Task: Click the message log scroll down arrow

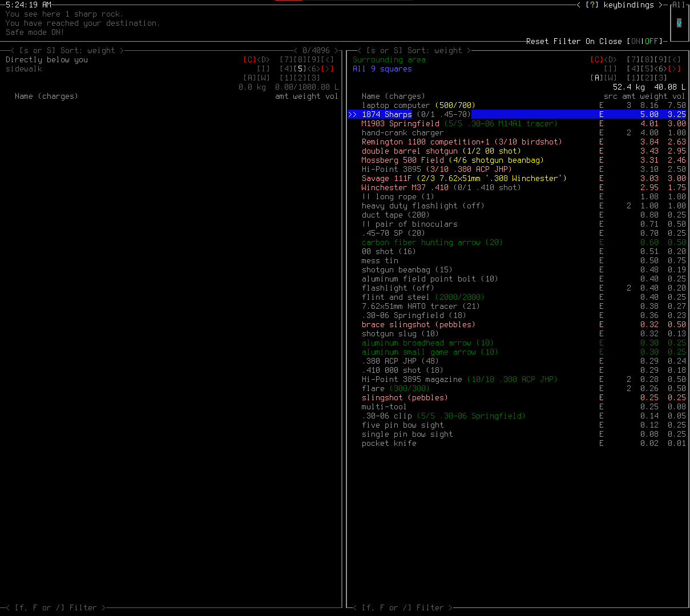Action: [679, 23]
